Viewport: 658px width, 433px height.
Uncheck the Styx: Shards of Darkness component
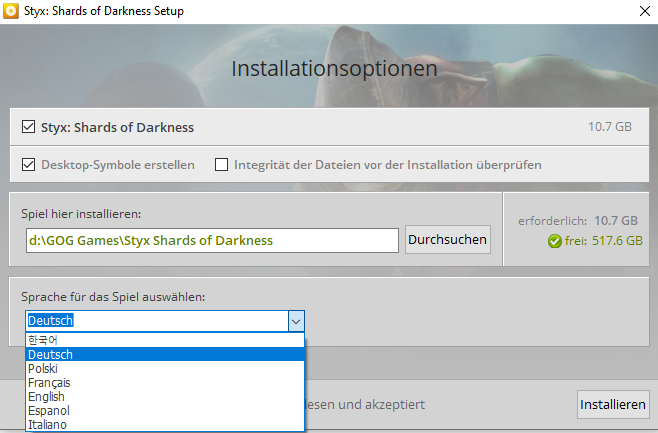[x=29, y=127]
